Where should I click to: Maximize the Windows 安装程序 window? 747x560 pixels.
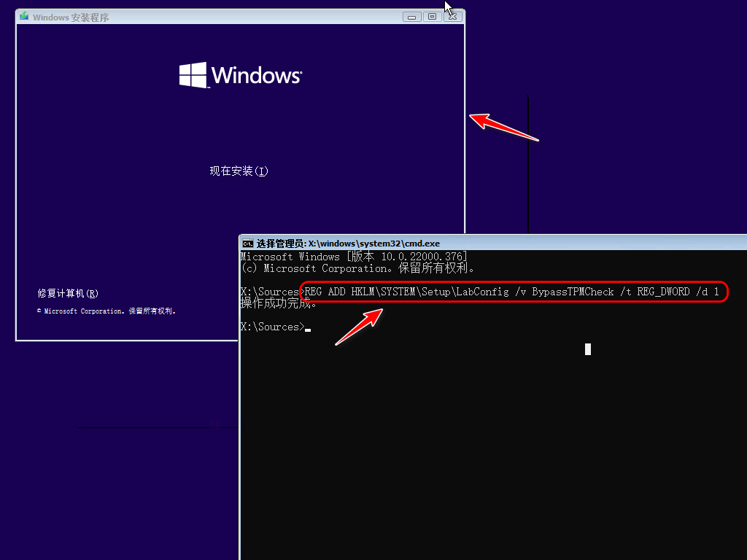coord(432,17)
